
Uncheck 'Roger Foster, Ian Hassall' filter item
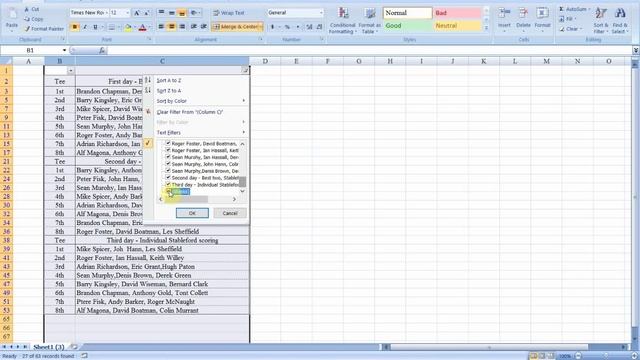(x=168, y=150)
